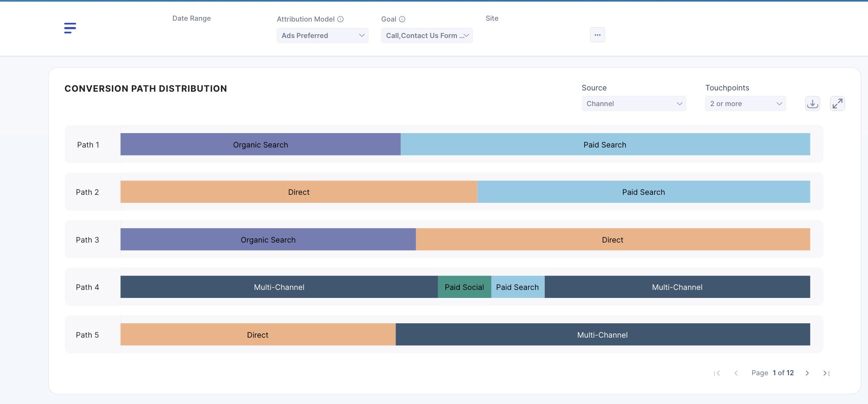Screen dimensions: 868x404
Task: Click Direct segment in Path 2
Action: (x=299, y=192)
